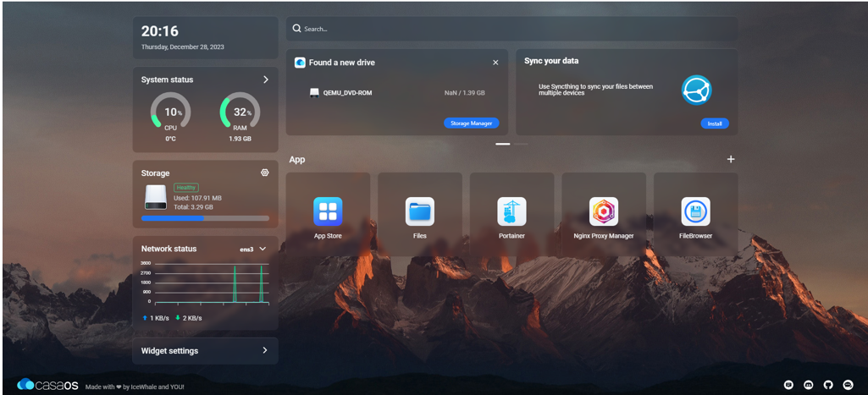Click the QEMU_DVD-ROM drive icon

click(314, 93)
